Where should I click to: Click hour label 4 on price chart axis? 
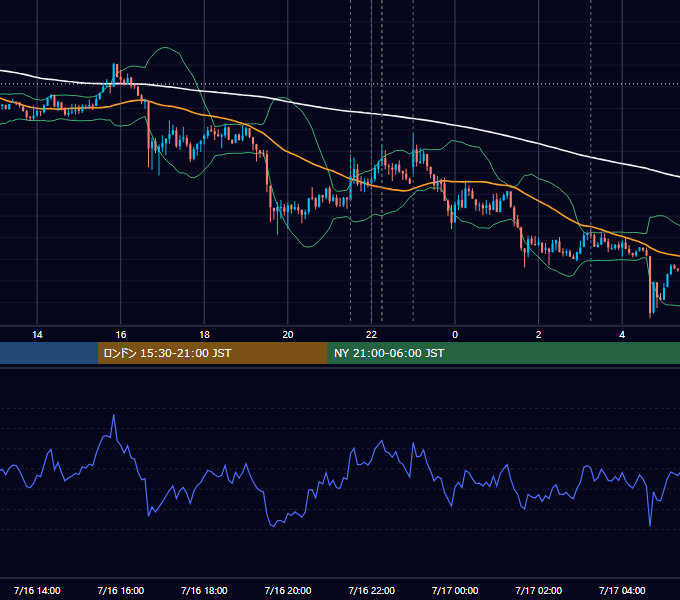point(622,335)
